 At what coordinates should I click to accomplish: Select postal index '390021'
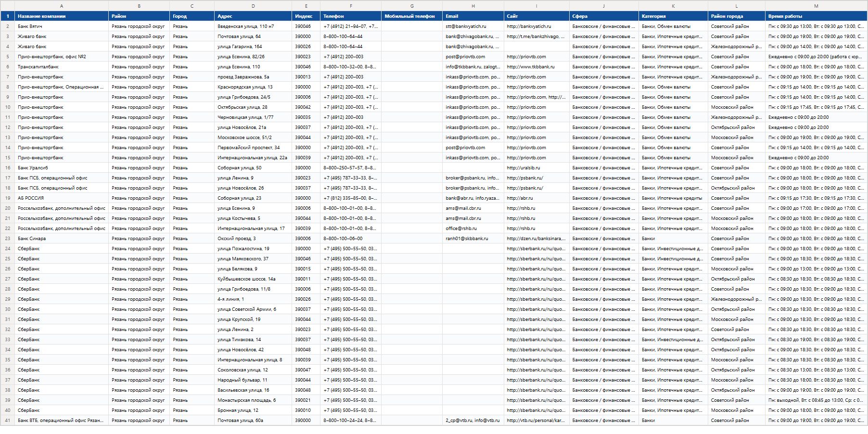[306, 400]
